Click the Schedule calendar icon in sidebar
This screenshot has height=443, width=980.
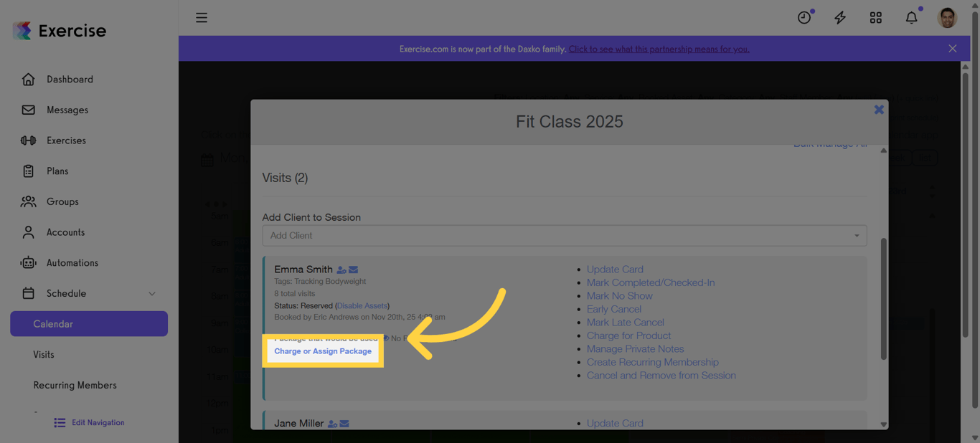[28, 293]
